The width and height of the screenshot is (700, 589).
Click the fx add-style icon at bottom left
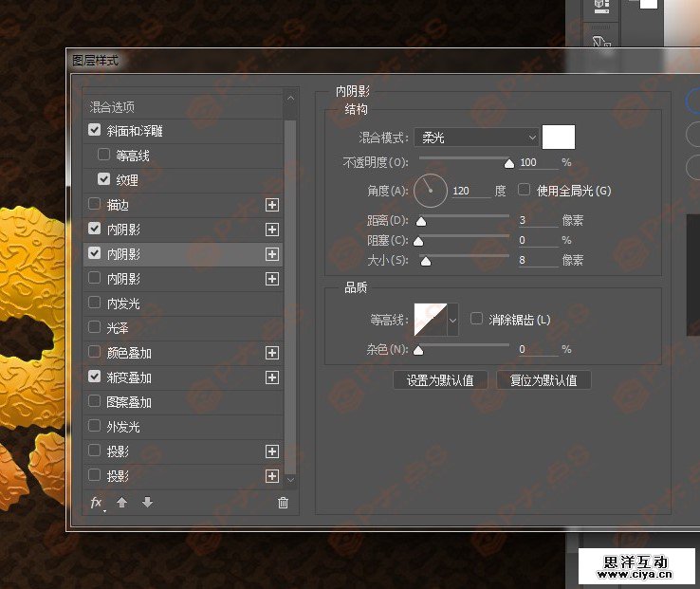tap(97, 503)
